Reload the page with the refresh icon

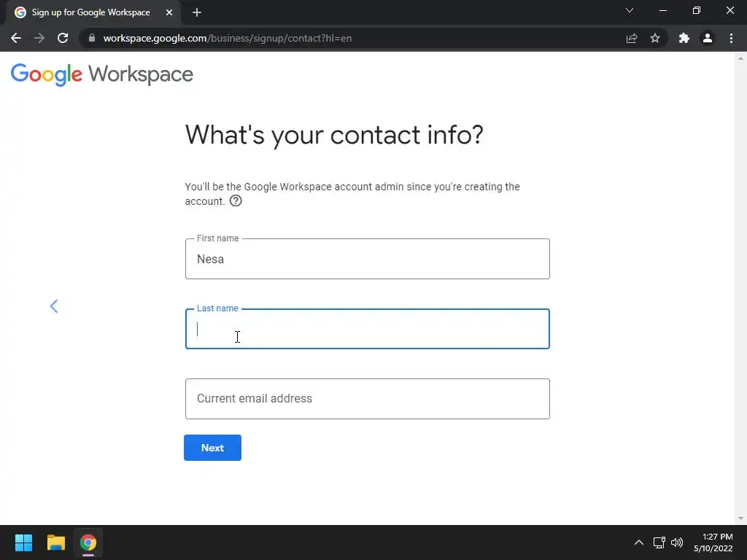tap(63, 38)
